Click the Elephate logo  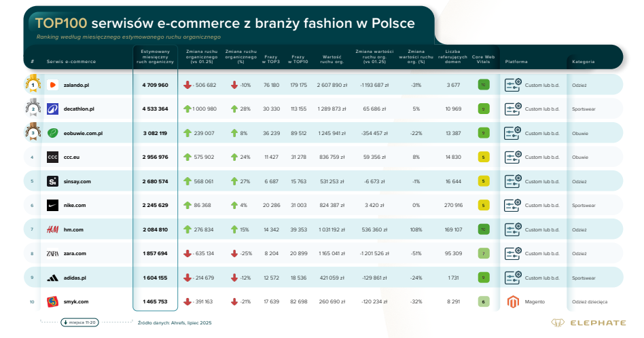coord(588,323)
